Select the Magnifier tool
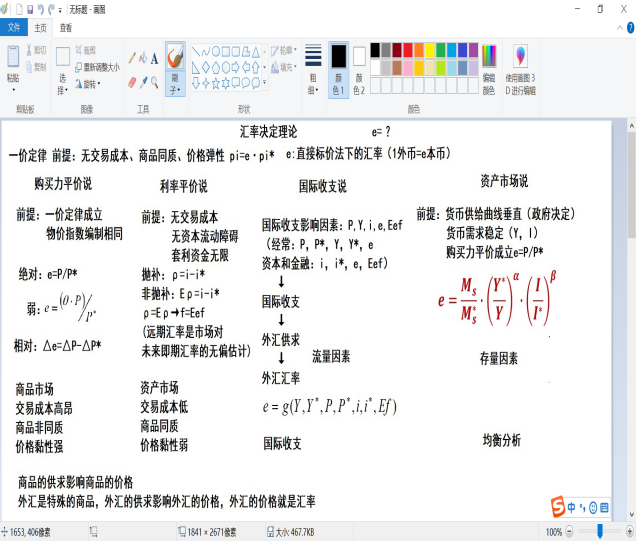636x541 pixels. 155,82
